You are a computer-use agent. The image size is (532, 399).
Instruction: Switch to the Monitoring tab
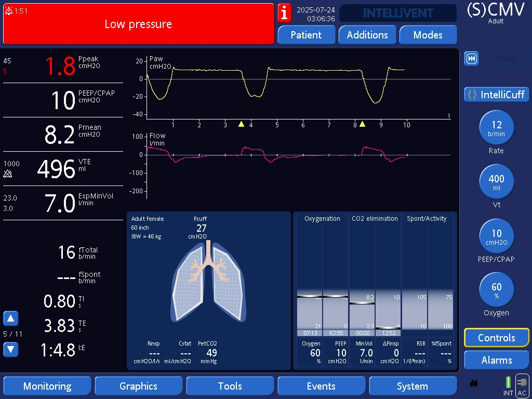pyautogui.click(x=47, y=386)
